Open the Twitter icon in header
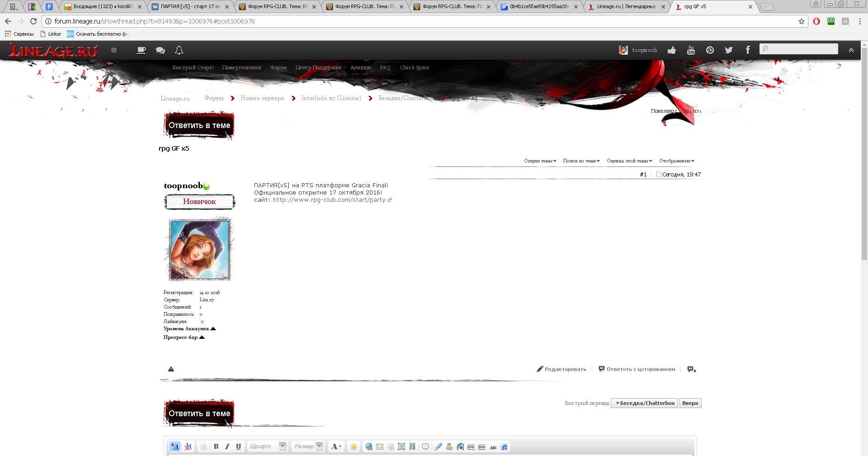The height and width of the screenshot is (456, 868). click(x=729, y=50)
